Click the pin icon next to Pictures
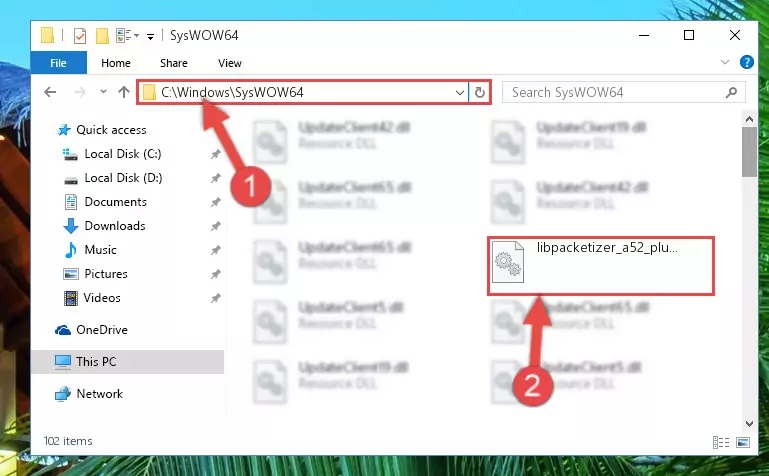The height and width of the screenshot is (476, 769). tap(215, 274)
